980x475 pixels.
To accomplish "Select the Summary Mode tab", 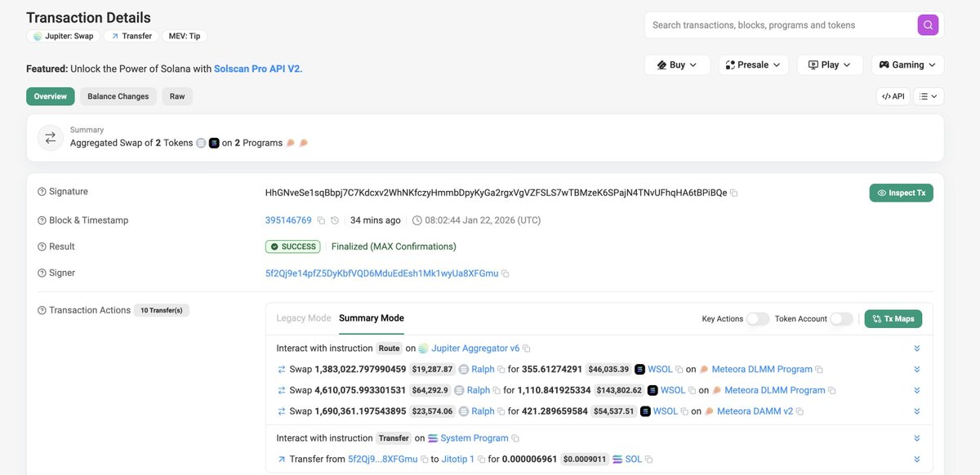I will click(372, 318).
